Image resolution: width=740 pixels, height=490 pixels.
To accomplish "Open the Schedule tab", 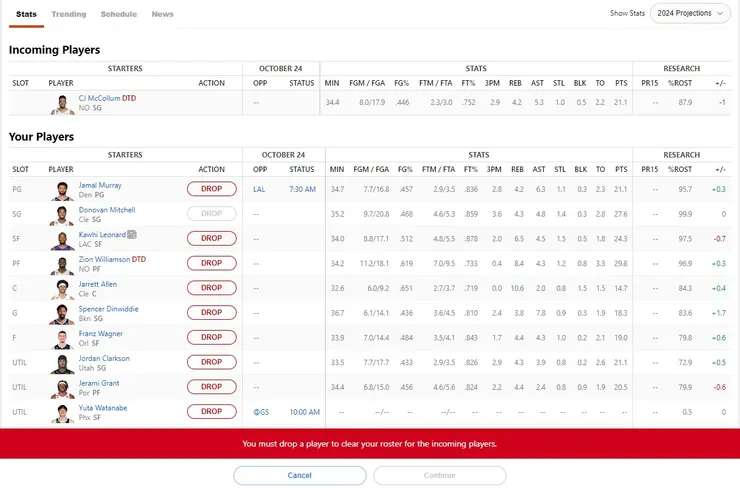I will [119, 14].
